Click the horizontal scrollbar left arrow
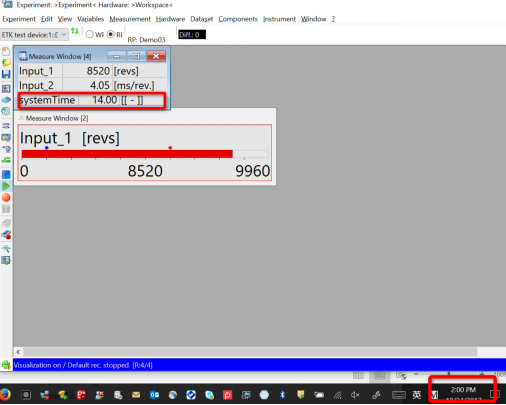 coord(18,352)
